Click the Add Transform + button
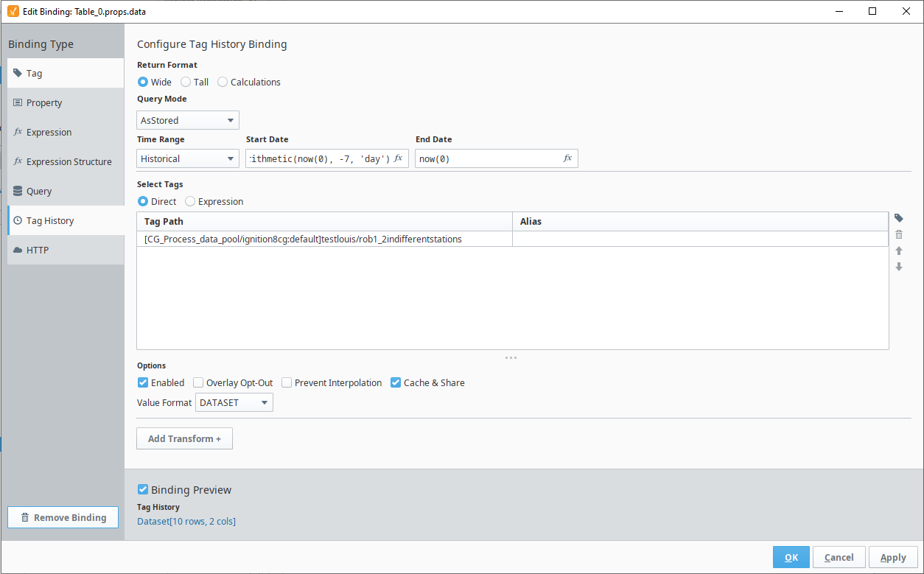Image resolution: width=924 pixels, height=574 pixels. click(184, 438)
